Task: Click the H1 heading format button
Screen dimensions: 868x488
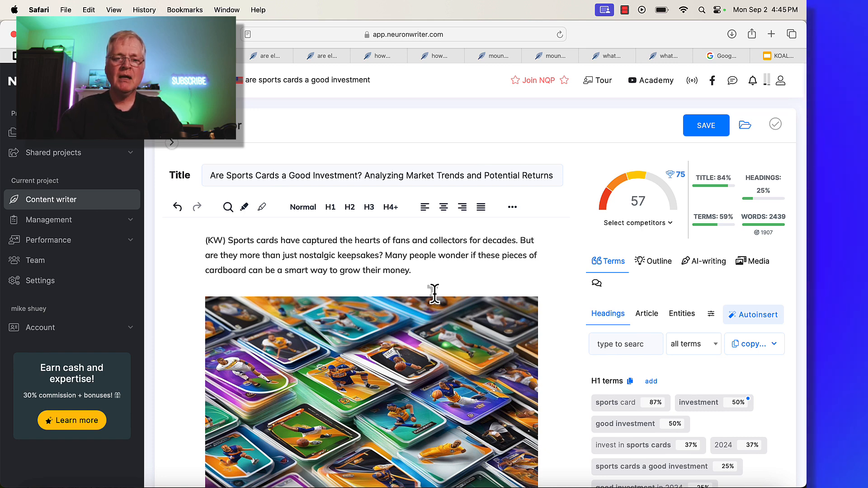Action: (x=330, y=207)
